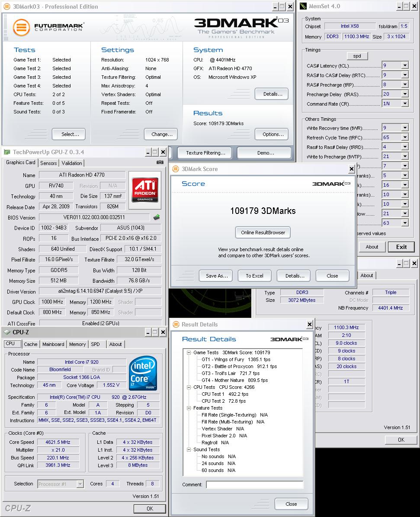
Task: Switch to the Sensors tab in GPU-Z
Action: [x=48, y=163]
